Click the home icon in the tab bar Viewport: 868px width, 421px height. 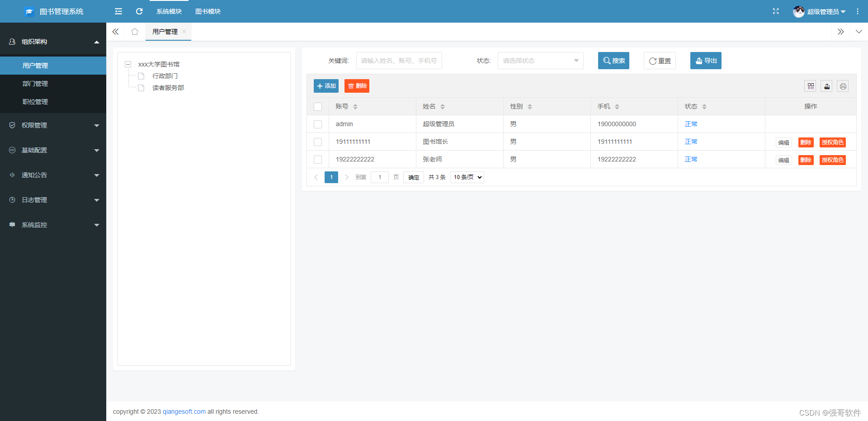tap(134, 31)
